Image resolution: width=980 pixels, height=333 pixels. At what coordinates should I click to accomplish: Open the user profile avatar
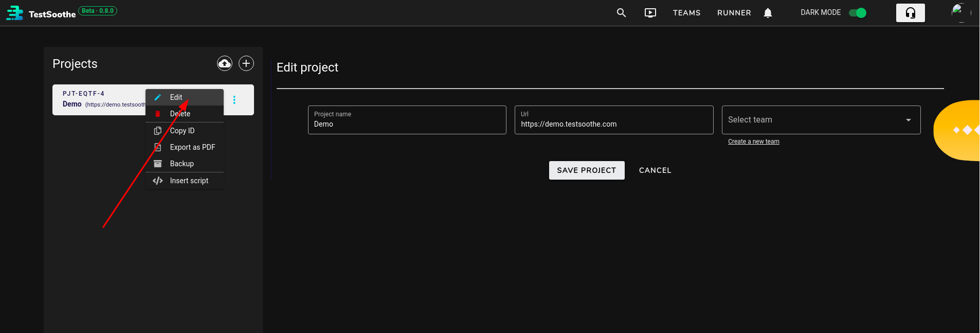click(x=960, y=13)
